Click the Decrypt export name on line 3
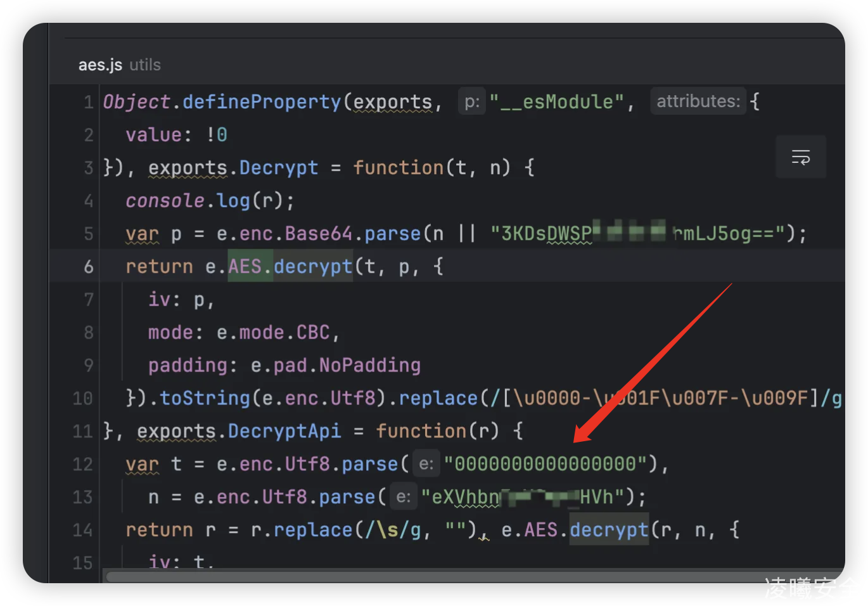Image resolution: width=868 pixels, height=606 pixels. point(279,168)
